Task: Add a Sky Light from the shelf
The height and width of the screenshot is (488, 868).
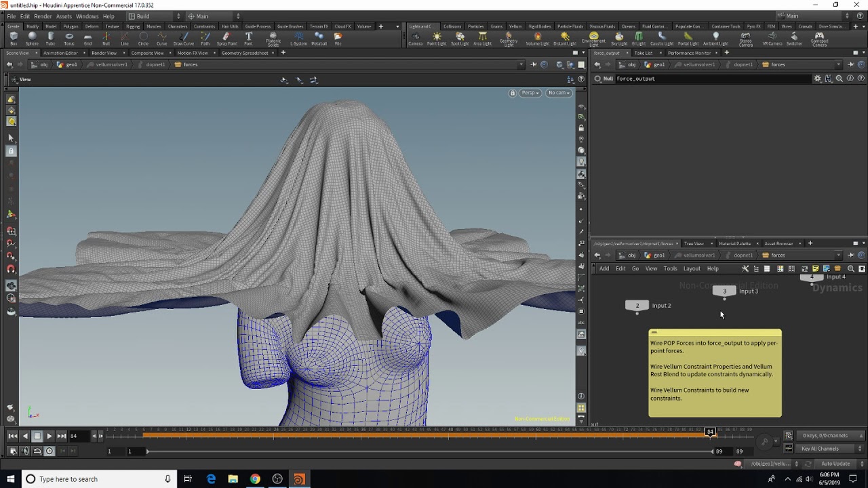Action: pyautogui.click(x=619, y=39)
